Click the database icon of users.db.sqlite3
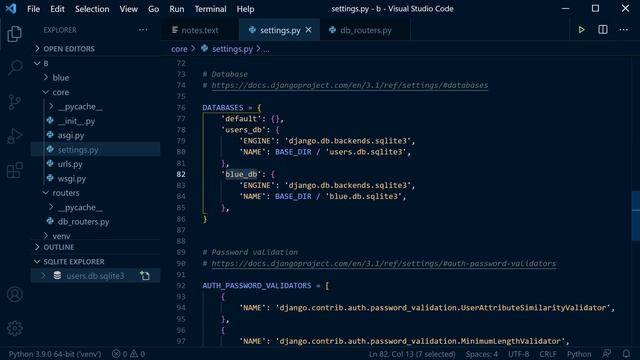This screenshot has width=640, height=360. (x=57, y=276)
